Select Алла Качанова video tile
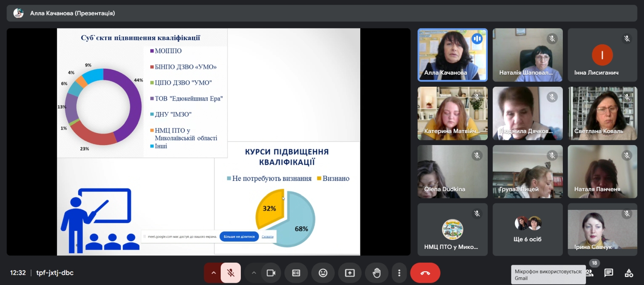 453,55
